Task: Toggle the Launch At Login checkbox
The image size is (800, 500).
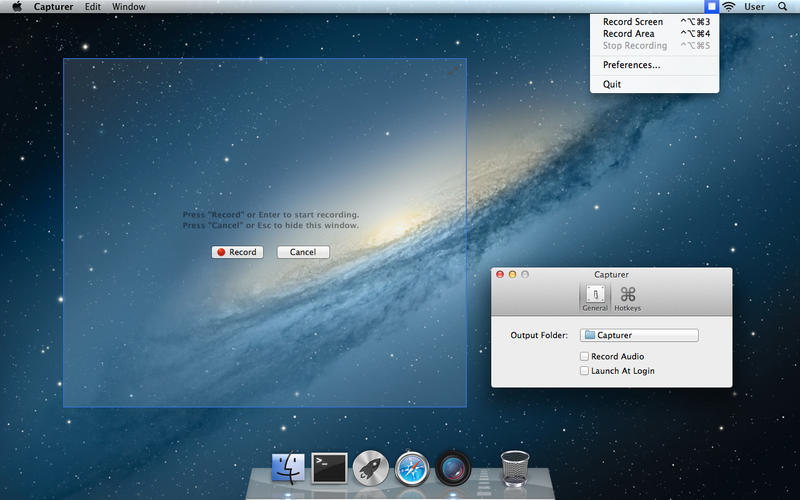Action: (x=584, y=371)
